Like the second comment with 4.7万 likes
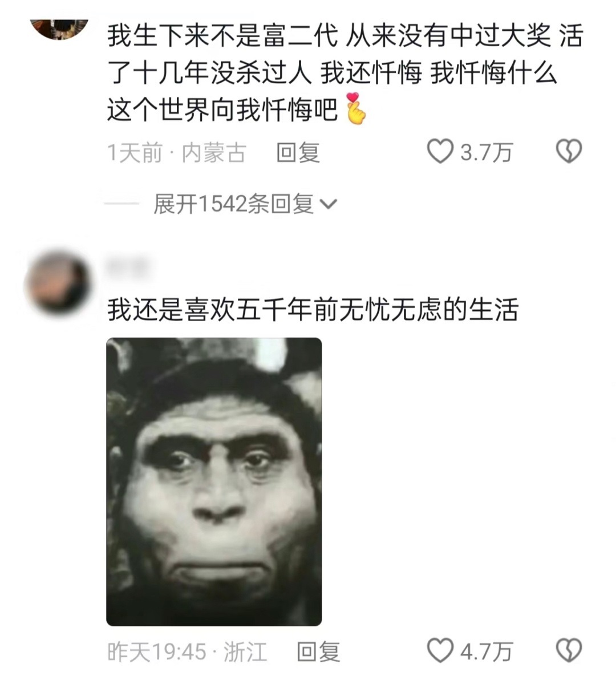 click(440, 651)
